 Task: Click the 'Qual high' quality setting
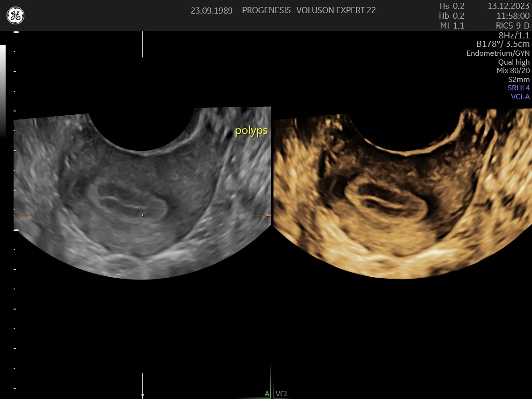tap(514, 62)
